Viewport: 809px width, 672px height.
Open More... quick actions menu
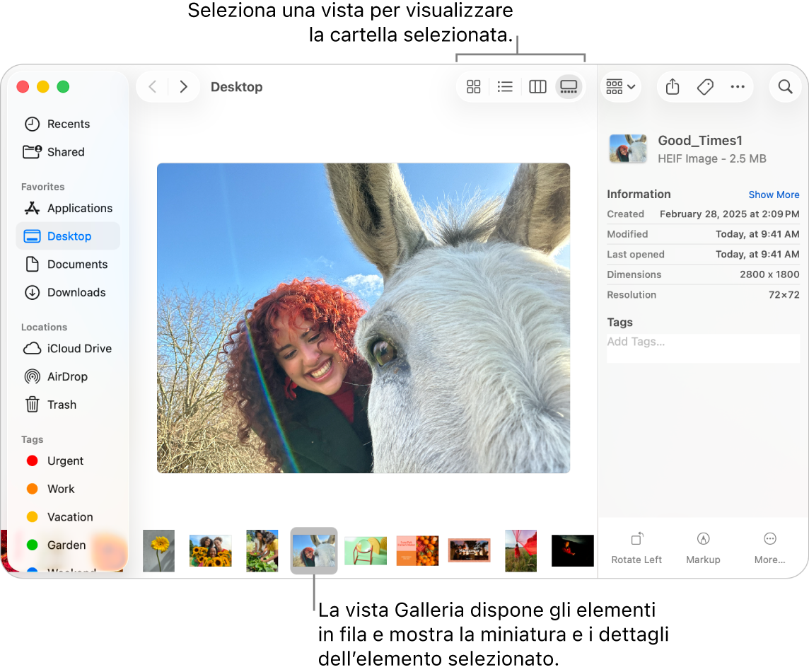769,548
